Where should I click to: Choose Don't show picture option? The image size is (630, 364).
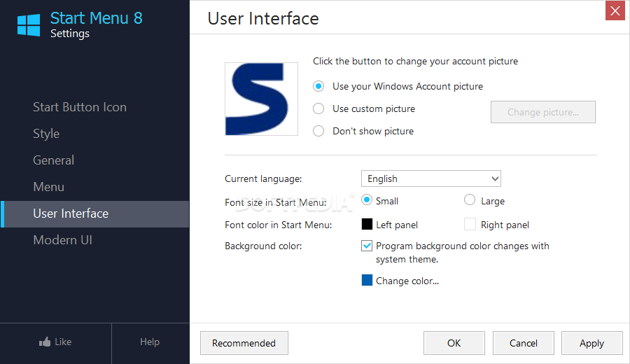point(318,131)
